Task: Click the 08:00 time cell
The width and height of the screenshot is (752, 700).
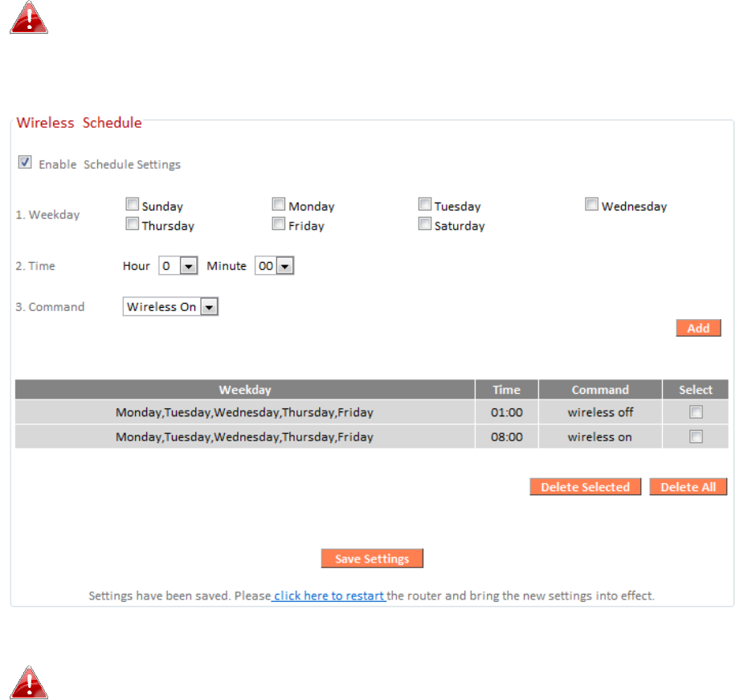Action: tap(506, 436)
